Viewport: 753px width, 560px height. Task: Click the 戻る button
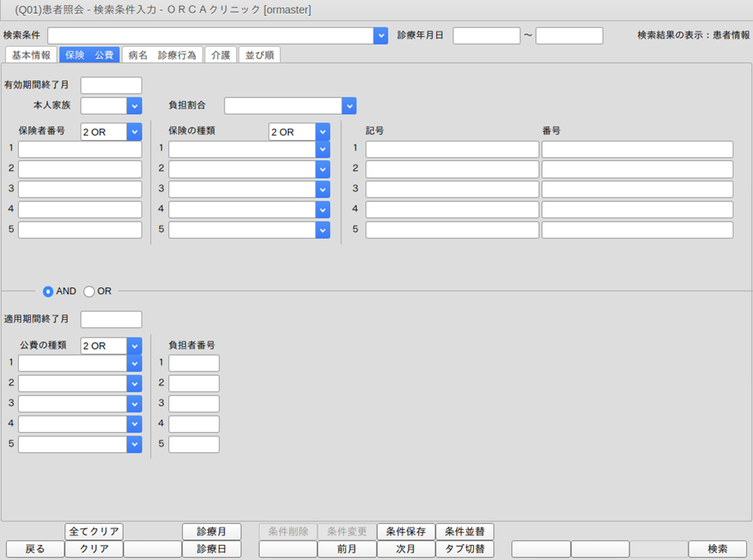(x=35, y=549)
